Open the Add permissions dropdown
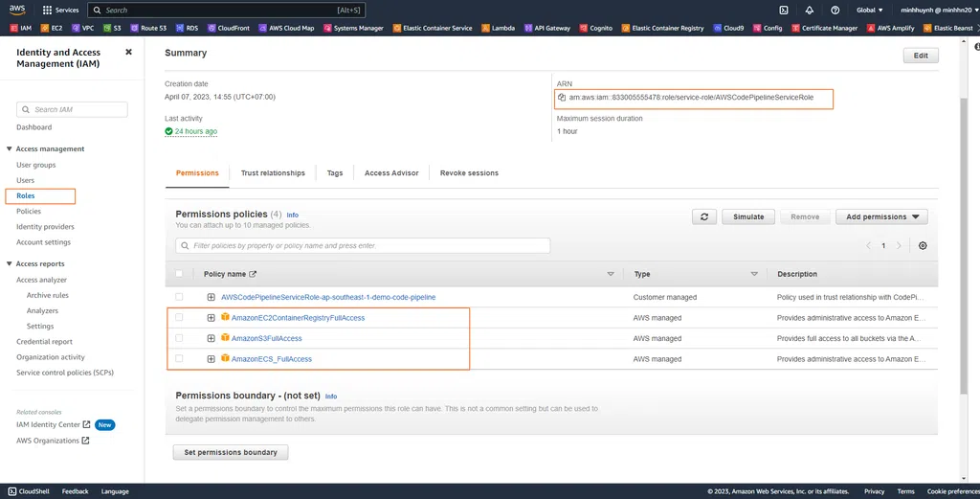The width and height of the screenshot is (980, 499). (880, 217)
